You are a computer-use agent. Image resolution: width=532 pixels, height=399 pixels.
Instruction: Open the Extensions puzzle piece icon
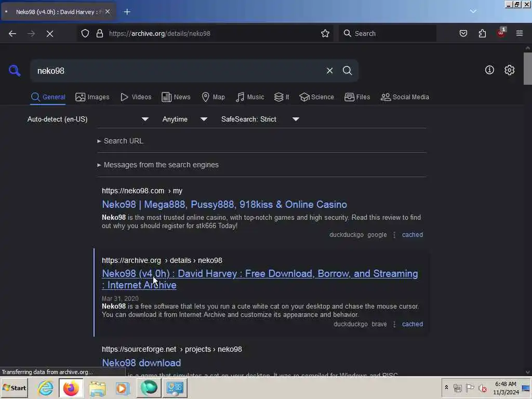(482, 33)
